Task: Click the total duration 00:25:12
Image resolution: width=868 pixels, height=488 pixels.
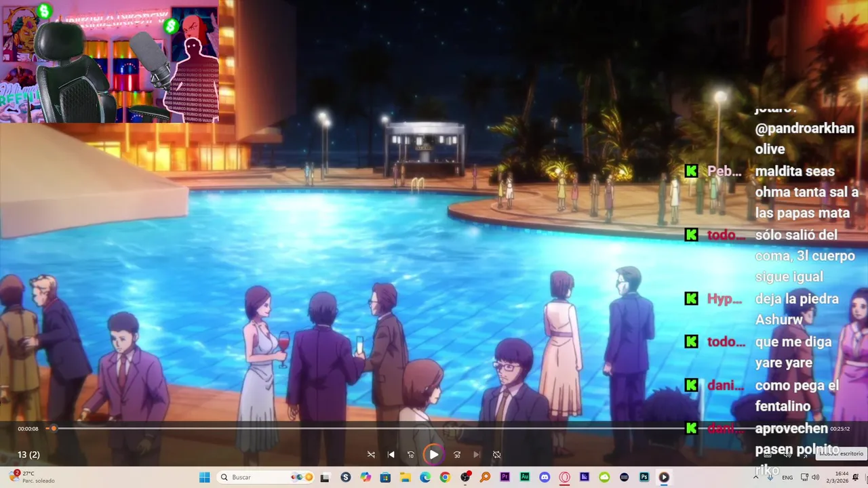Action: coord(840,429)
